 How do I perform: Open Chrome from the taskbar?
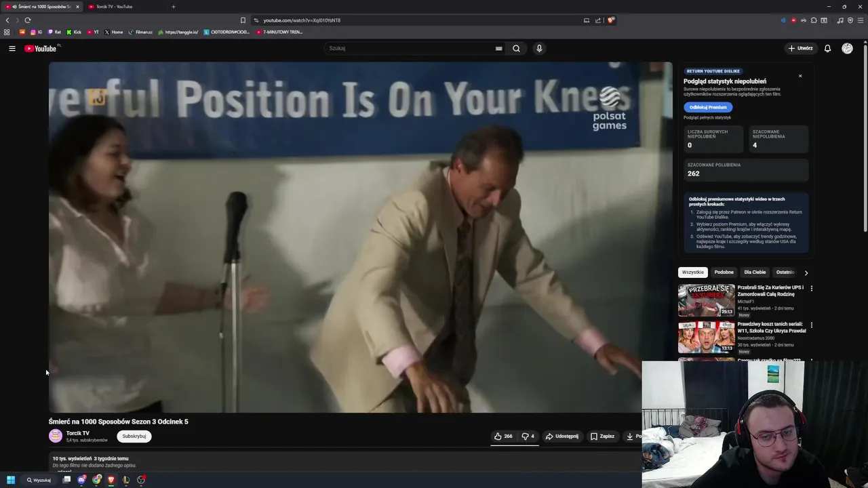[97, 480]
